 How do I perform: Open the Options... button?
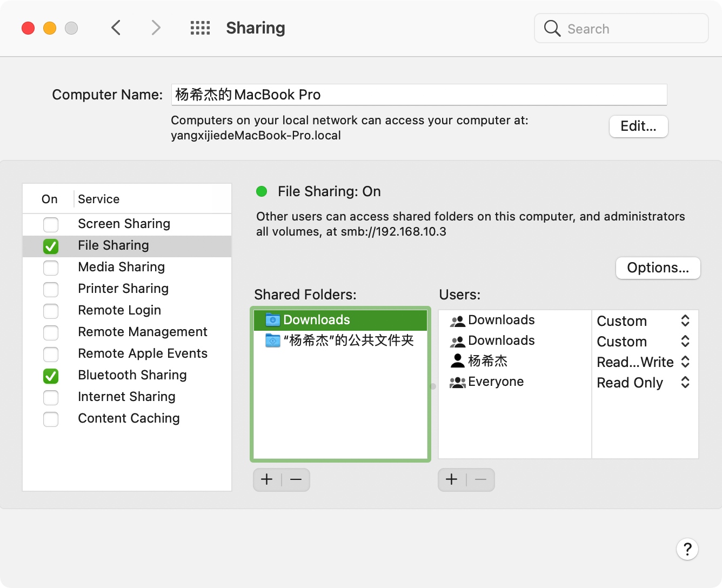658,268
